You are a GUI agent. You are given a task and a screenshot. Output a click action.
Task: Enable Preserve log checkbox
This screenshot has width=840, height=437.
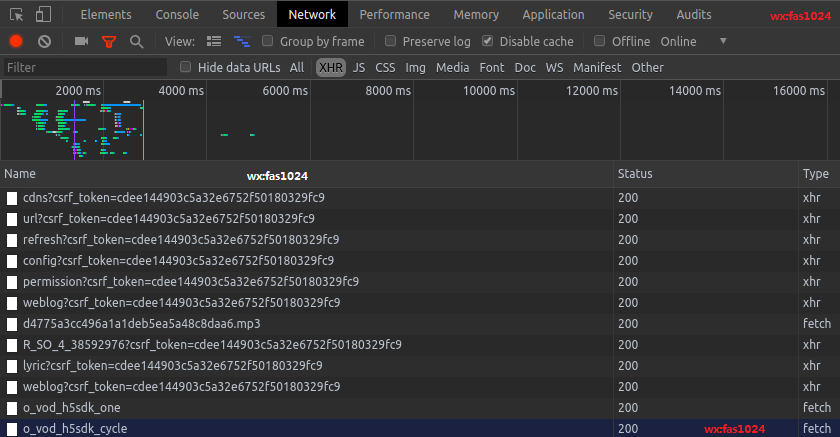(391, 41)
